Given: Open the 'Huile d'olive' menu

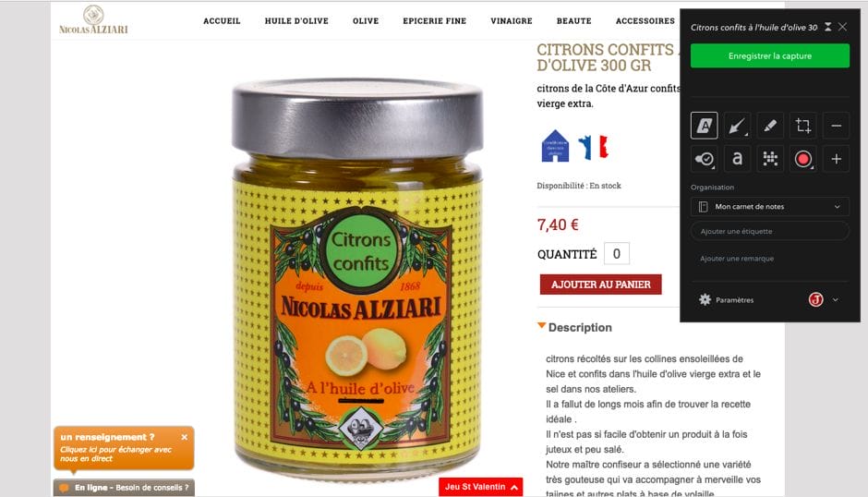Looking at the screenshot, I should (x=296, y=21).
